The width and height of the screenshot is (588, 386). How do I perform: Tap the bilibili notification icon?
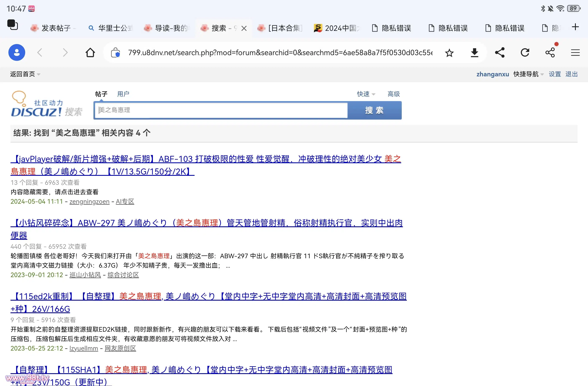(32, 9)
